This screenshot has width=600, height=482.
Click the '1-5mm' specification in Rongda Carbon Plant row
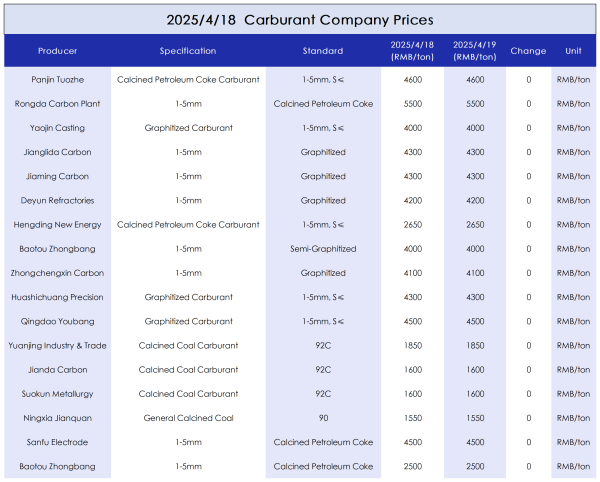pos(188,104)
